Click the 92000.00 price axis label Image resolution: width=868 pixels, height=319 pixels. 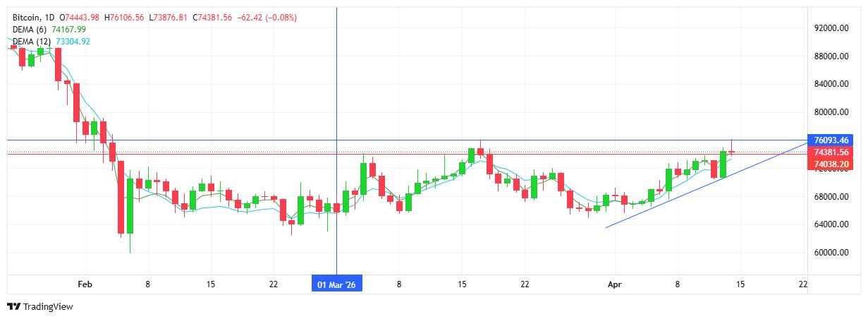coord(830,28)
